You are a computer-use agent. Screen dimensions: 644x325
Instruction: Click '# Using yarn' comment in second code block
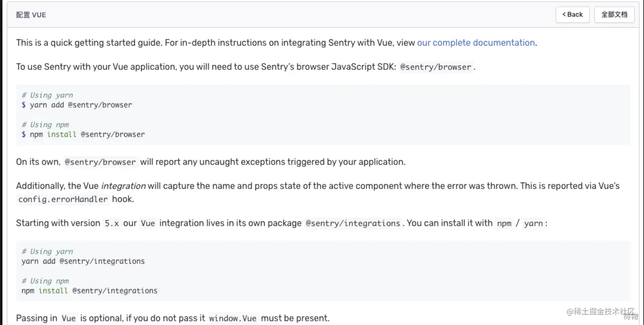pyautogui.click(x=47, y=251)
